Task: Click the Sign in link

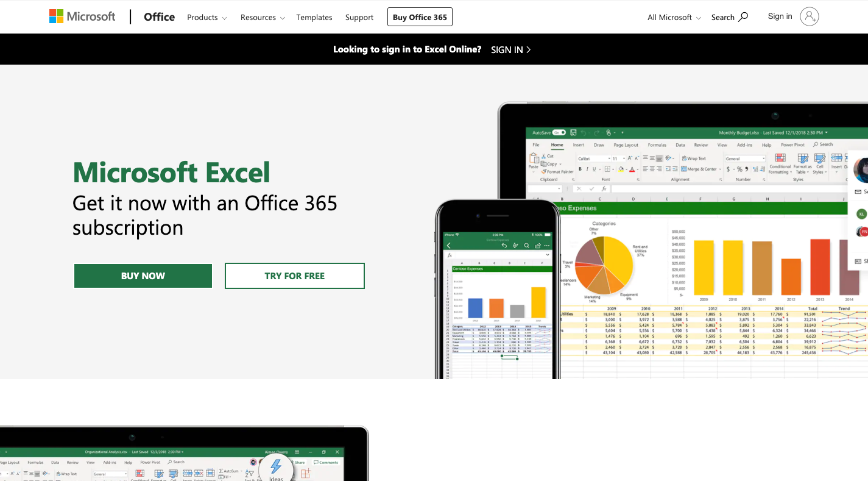Action: [x=780, y=16]
